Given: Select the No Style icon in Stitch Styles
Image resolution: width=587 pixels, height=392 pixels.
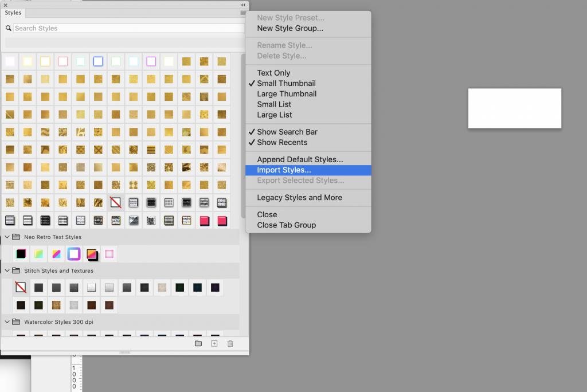Looking at the screenshot, I should [x=21, y=288].
